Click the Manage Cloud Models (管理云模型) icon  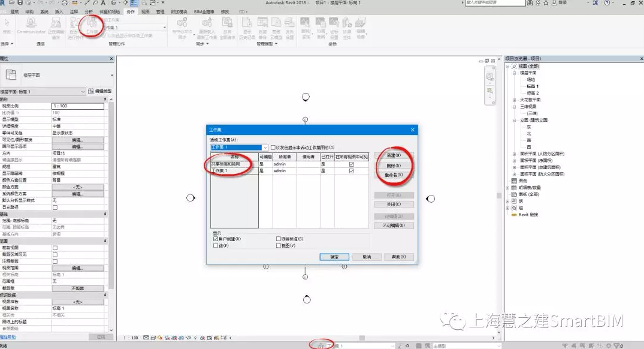tap(276, 23)
